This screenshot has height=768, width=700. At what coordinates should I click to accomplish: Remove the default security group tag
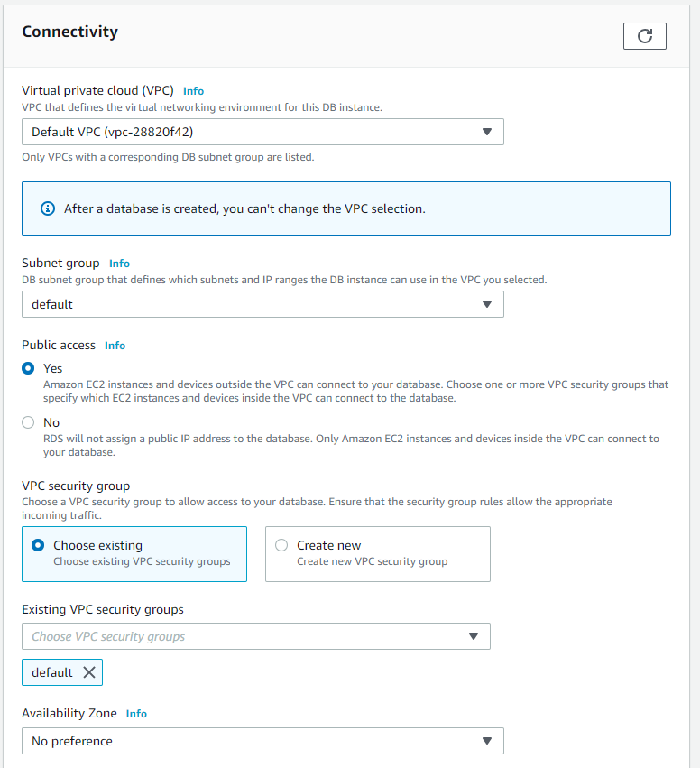pos(88,672)
